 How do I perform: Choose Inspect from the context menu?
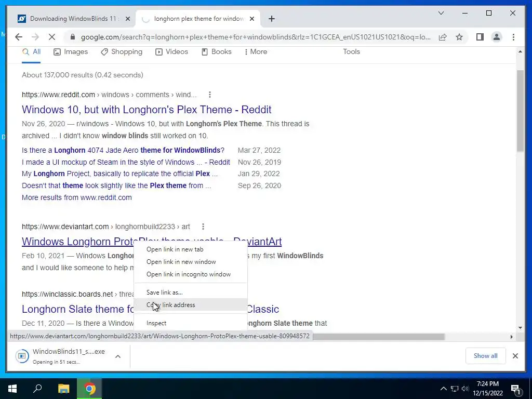(x=190, y=323)
